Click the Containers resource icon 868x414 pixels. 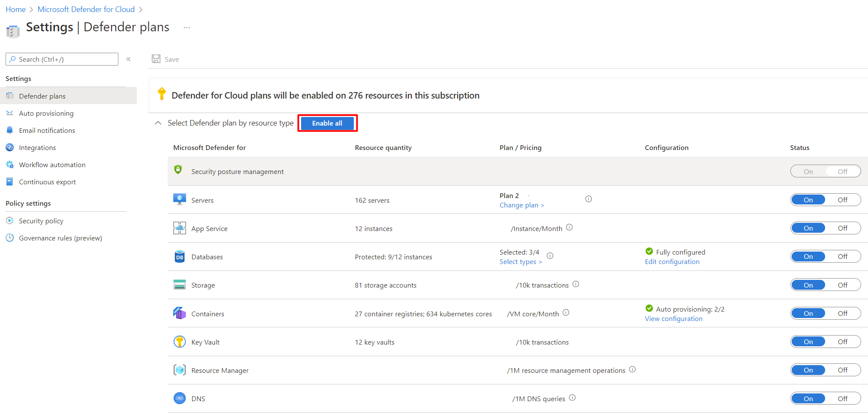pos(179,313)
